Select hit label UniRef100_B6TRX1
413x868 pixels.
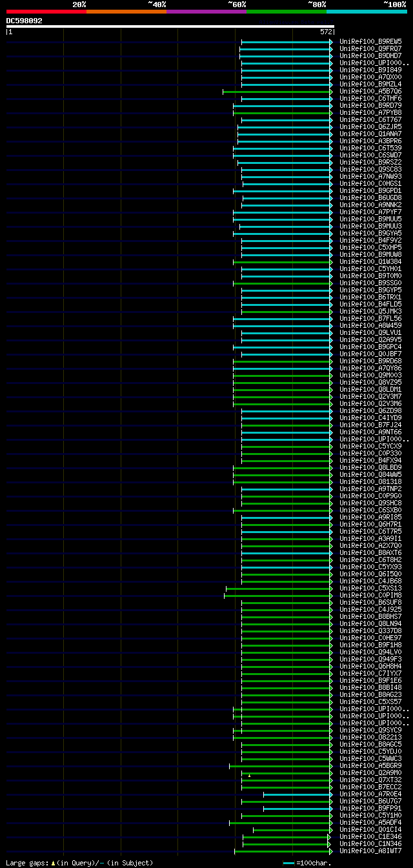coord(370,297)
